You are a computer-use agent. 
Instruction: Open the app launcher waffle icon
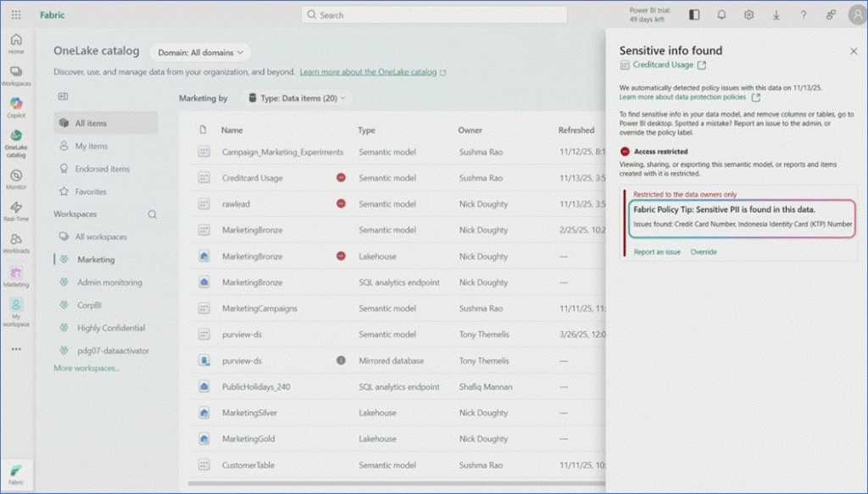click(x=16, y=14)
